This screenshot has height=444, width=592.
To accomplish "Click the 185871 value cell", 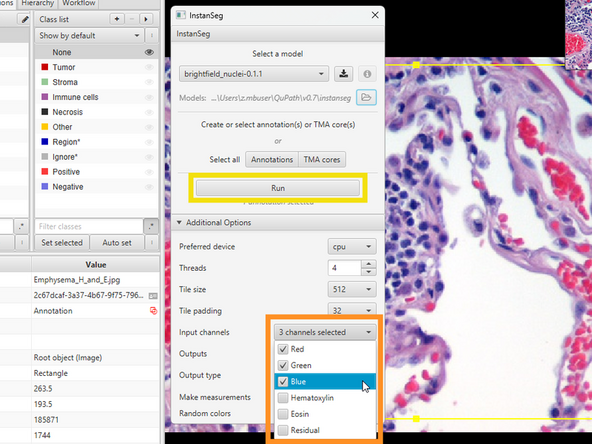I will pos(96,419).
